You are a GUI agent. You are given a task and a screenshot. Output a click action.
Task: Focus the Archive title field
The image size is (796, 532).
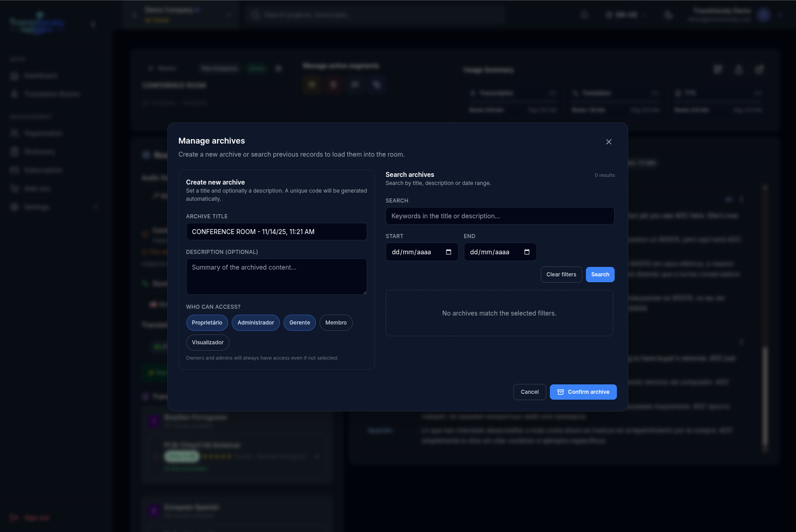276,232
